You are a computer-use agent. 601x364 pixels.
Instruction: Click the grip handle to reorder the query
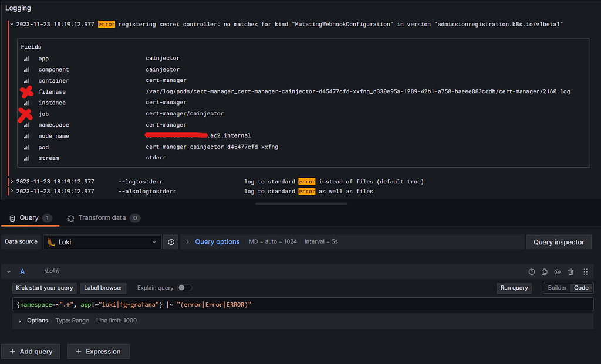pos(584,271)
